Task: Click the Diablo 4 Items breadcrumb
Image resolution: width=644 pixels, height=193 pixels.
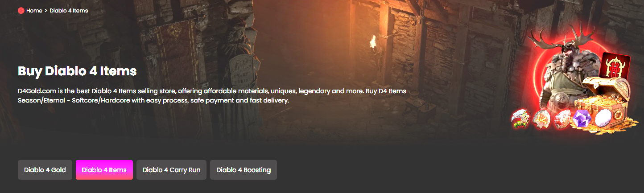Action: coord(69,11)
